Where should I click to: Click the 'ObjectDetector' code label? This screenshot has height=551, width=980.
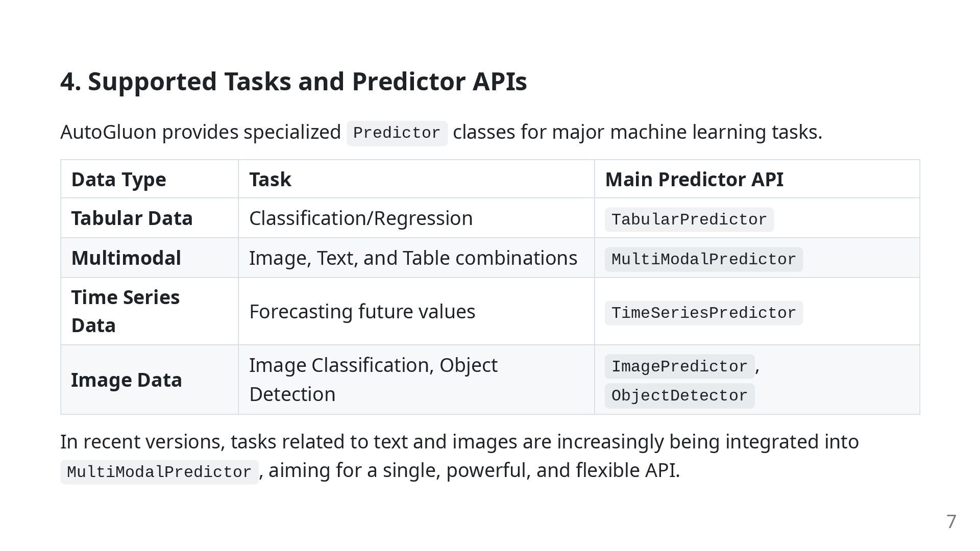(679, 396)
